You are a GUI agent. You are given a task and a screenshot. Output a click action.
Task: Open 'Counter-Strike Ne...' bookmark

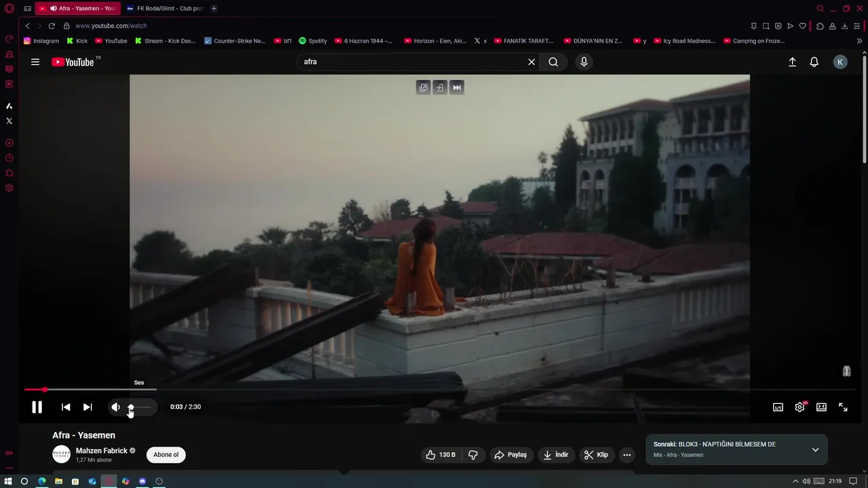pos(235,41)
